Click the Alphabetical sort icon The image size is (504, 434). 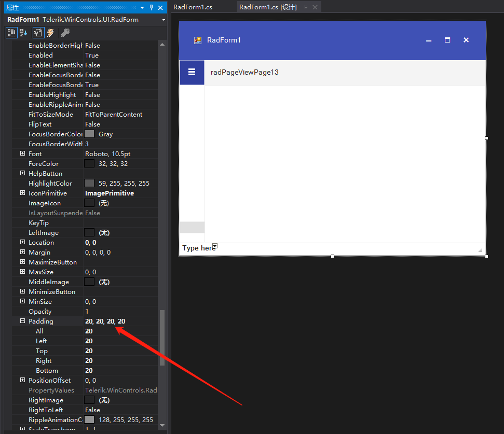(23, 33)
